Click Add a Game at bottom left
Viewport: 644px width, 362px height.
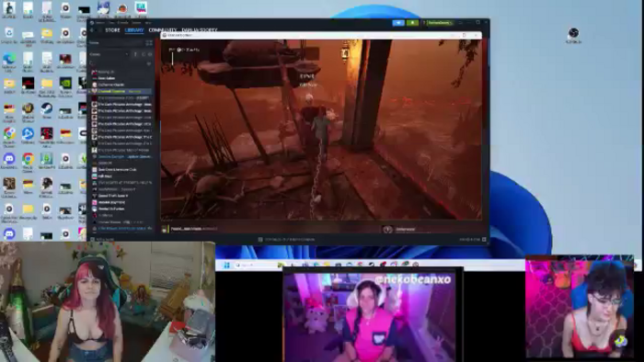[x=103, y=239]
